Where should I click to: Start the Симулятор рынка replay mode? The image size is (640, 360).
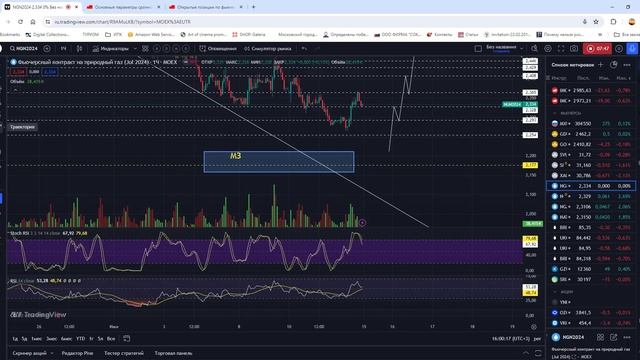point(267,49)
